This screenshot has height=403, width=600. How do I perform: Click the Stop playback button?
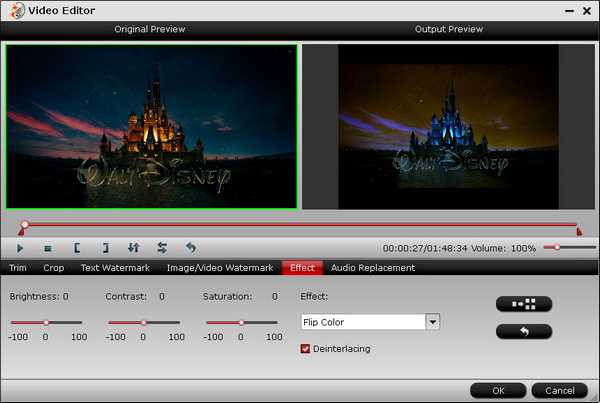(48, 249)
